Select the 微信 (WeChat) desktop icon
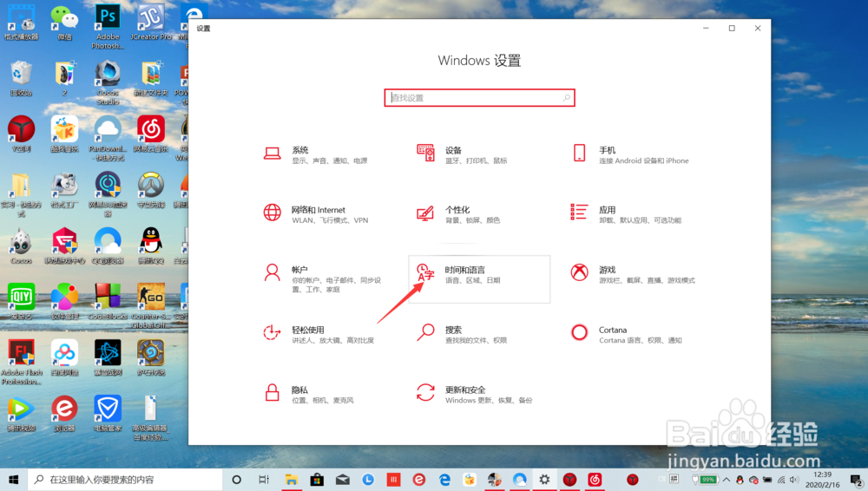Image resolution: width=868 pixels, height=491 pixels. [x=64, y=23]
